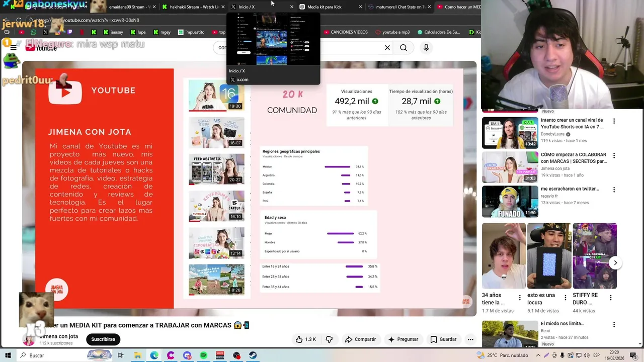This screenshot has height=362, width=644.
Task: Save the video with Guardar
Action: point(443,339)
